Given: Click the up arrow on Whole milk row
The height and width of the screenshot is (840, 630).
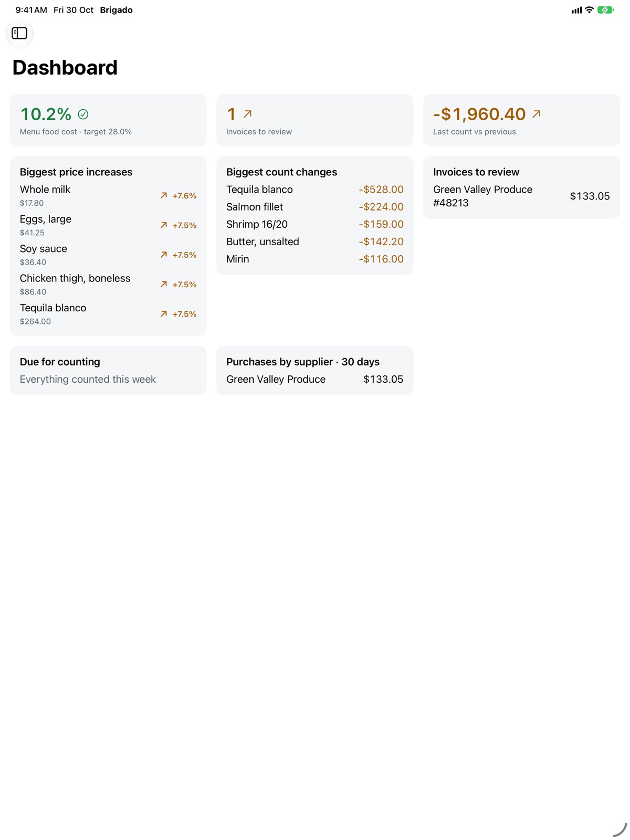Looking at the screenshot, I should coord(164,195).
